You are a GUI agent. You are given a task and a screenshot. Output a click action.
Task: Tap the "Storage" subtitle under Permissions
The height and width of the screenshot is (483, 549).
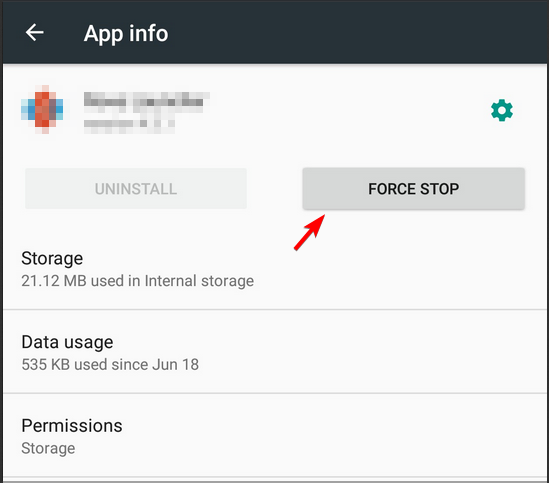(x=48, y=448)
